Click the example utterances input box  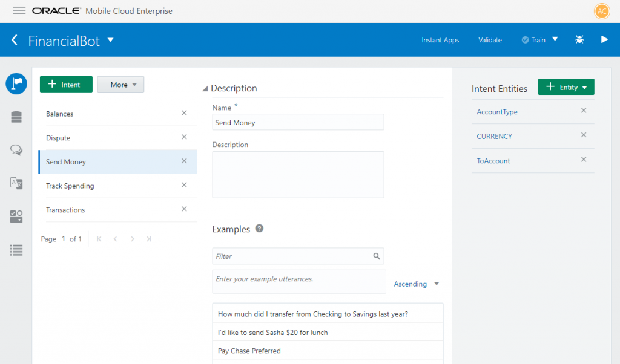click(x=299, y=282)
